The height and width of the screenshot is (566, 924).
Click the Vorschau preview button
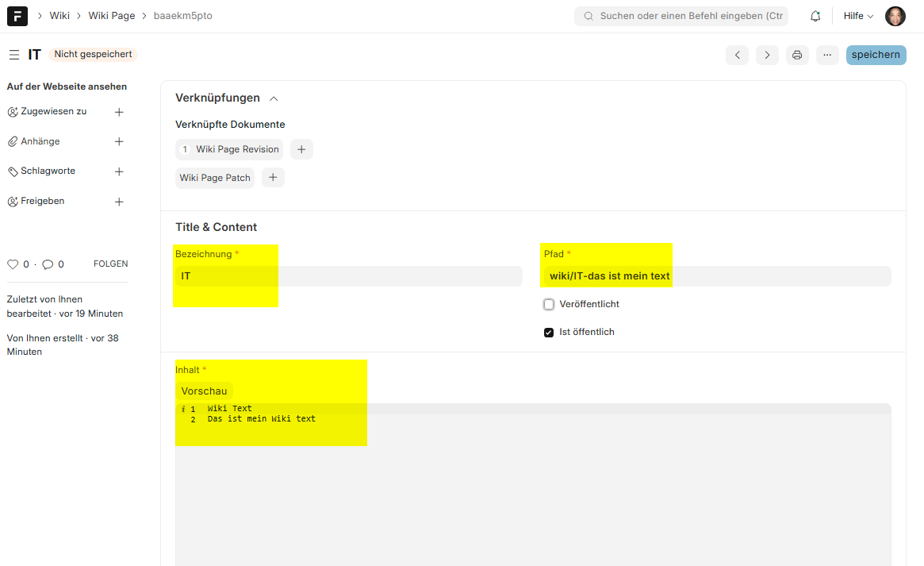[x=204, y=391]
